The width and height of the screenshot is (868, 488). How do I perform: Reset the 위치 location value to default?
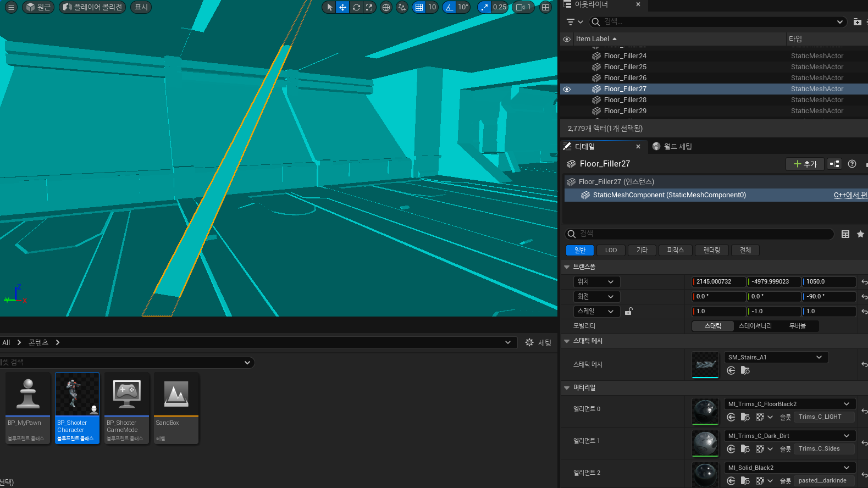pyautogui.click(x=864, y=282)
